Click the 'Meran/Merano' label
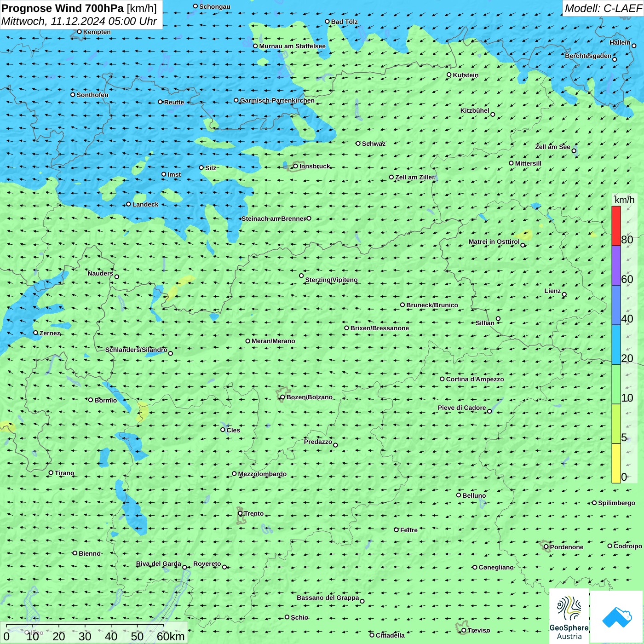Viewport: 644px width, 644px height. click(x=273, y=341)
